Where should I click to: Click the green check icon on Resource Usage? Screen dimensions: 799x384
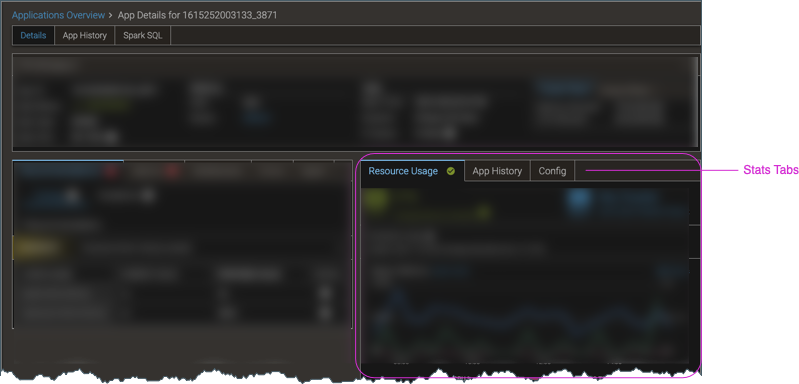(x=450, y=171)
